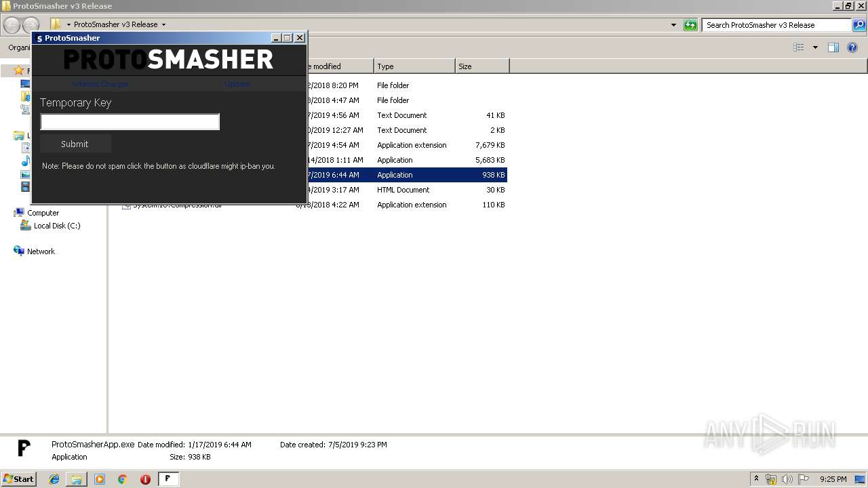
Task: Open the Start menu
Action: 18,479
